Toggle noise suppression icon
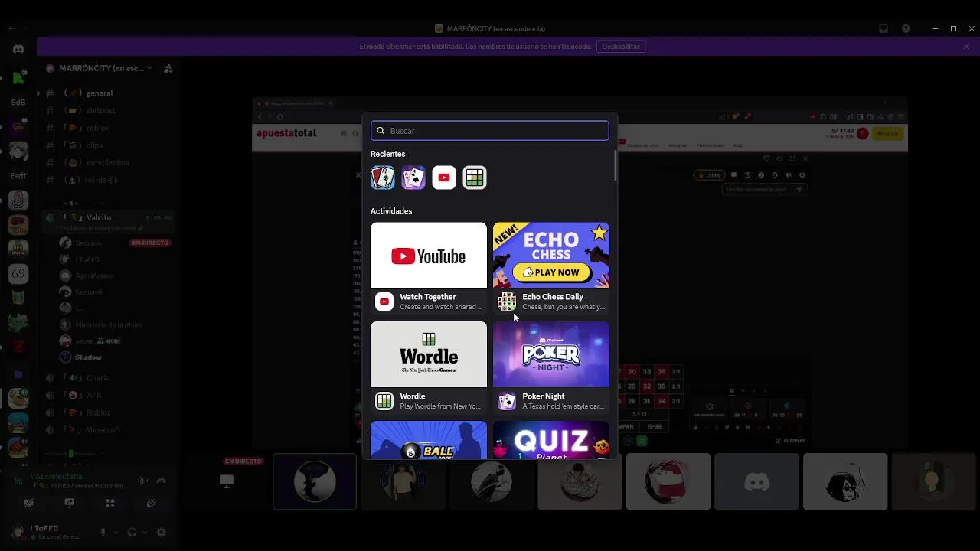The image size is (980, 551). coord(142,481)
